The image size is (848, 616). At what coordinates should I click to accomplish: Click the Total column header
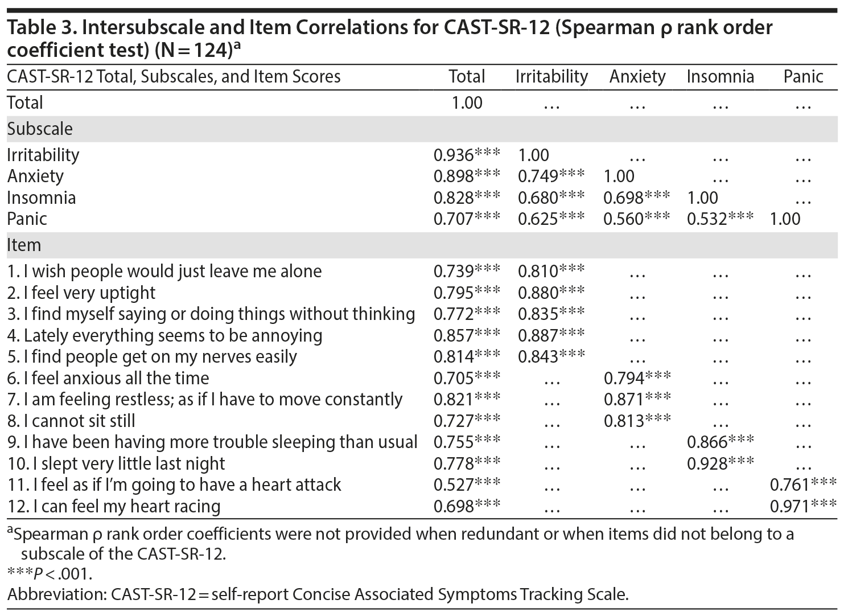point(467,77)
